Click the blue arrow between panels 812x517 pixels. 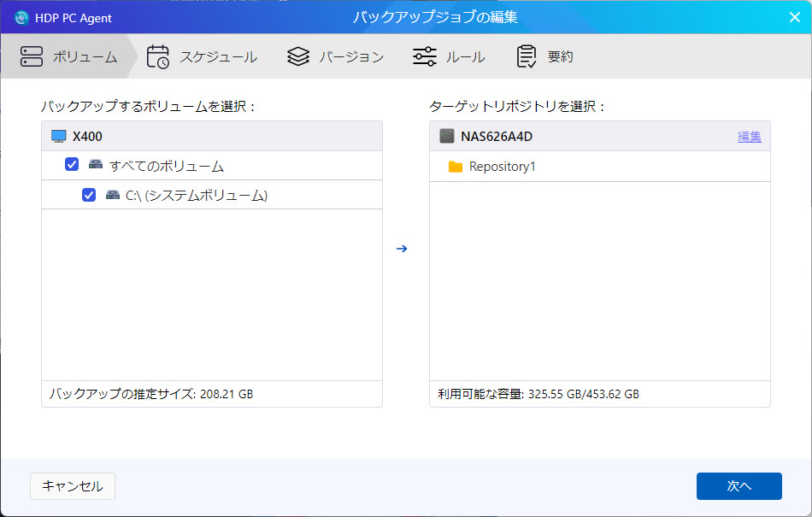pos(402,249)
